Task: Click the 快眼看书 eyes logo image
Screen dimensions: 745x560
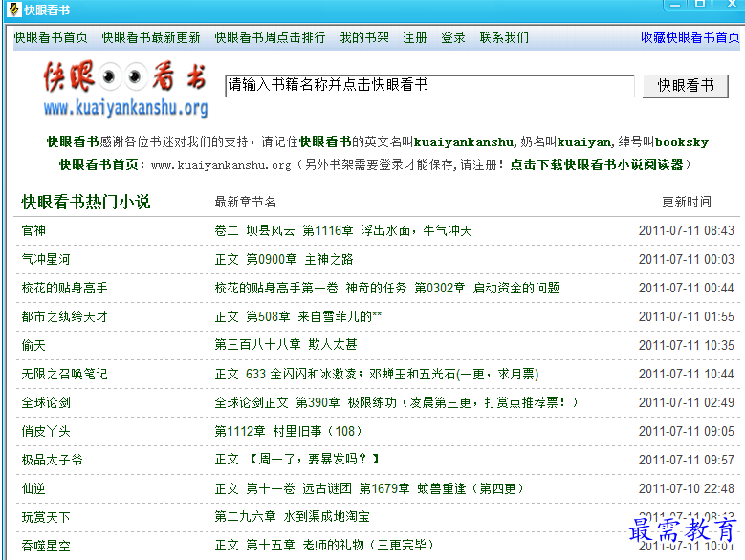Action: (125, 89)
